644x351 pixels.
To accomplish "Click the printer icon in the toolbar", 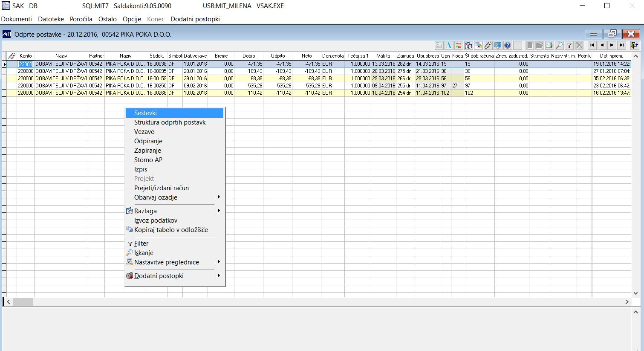I will pyautogui.click(x=549, y=45).
